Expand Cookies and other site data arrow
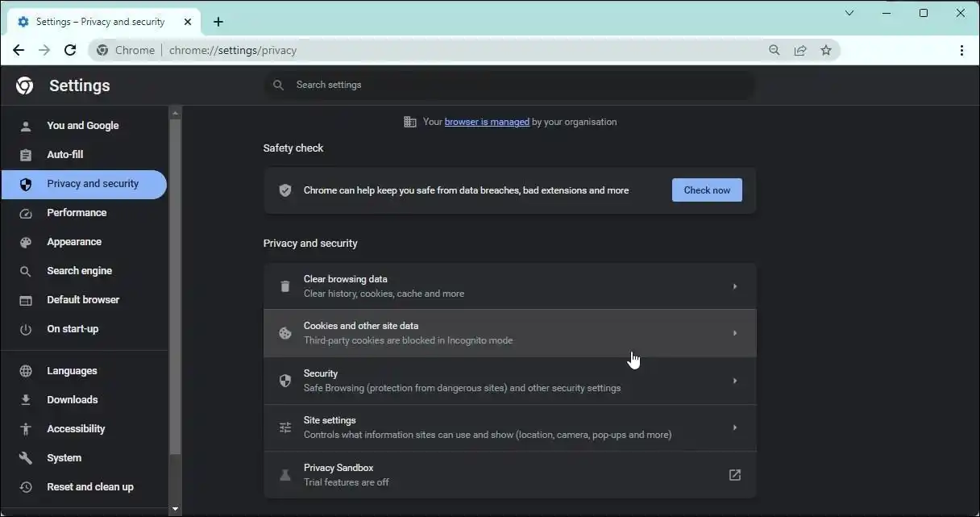The width and height of the screenshot is (980, 517). 735,333
